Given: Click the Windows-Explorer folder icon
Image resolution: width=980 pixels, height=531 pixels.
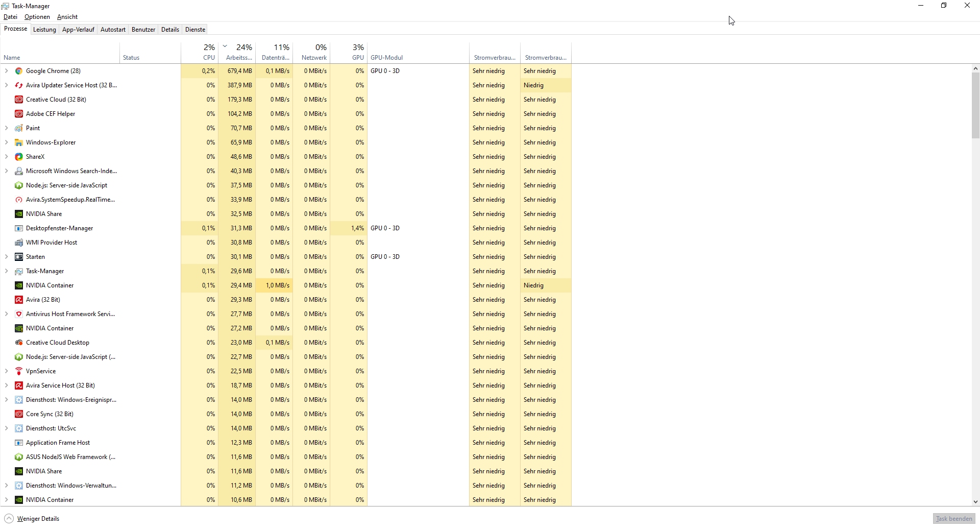Looking at the screenshot, I should pyautogui.click(x=19, y=142).
